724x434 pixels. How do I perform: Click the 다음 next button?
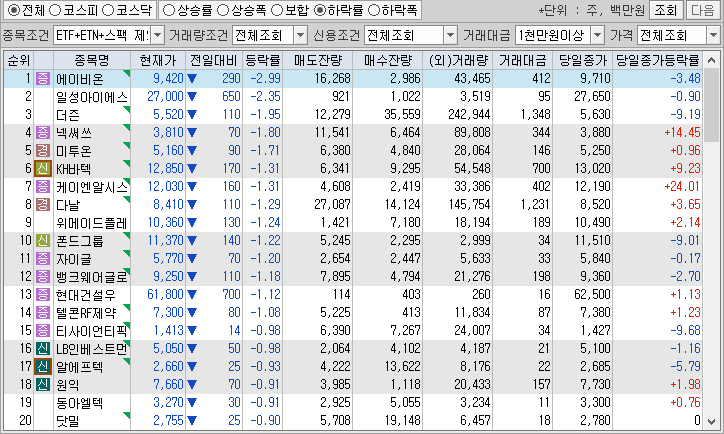coord(703,10)
